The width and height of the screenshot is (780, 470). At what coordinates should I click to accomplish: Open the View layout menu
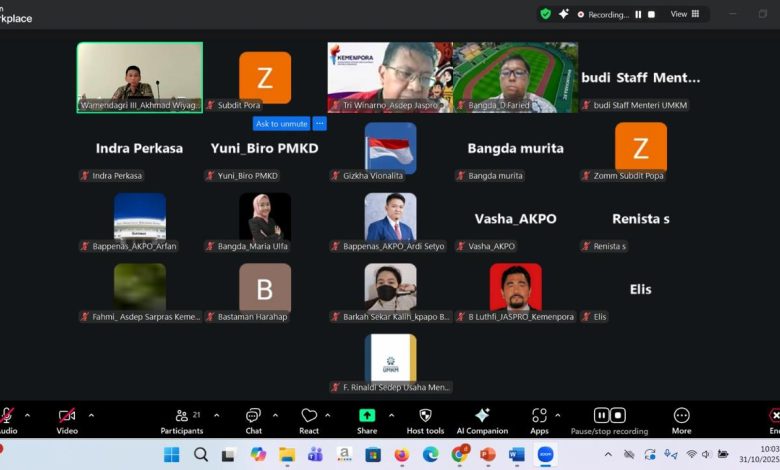(x=685, y=14)
